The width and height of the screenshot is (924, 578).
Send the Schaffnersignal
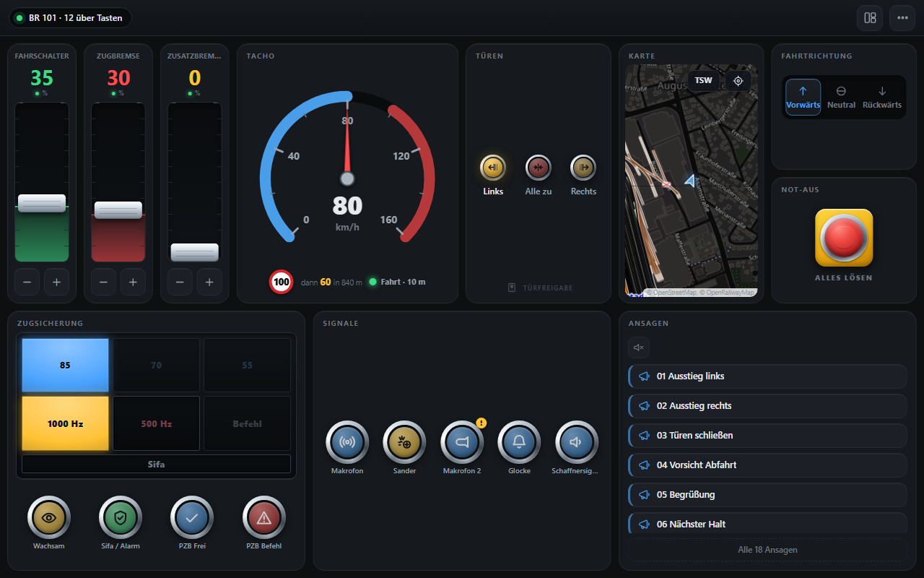click(577, 442)
